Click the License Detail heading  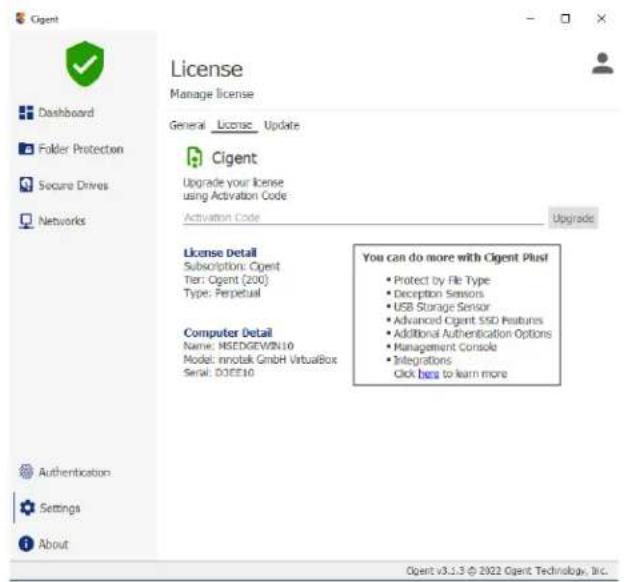coord(220,253)
